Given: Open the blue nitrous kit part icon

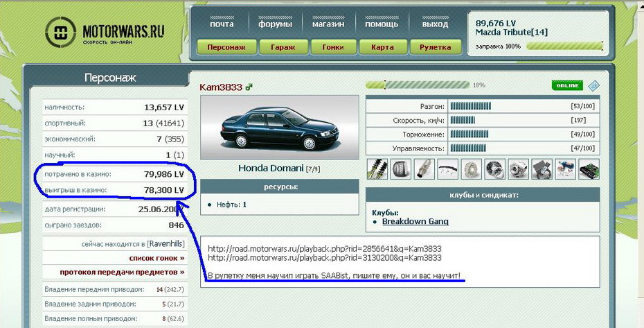Looking at the screenshot, I should (566, 169).
